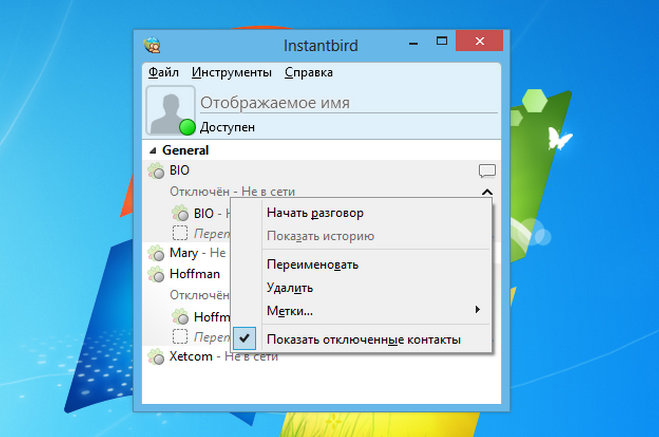Open the Метки submenu arrow
The height and width of the screenshot is (437, 659).
tap(477, 310)
